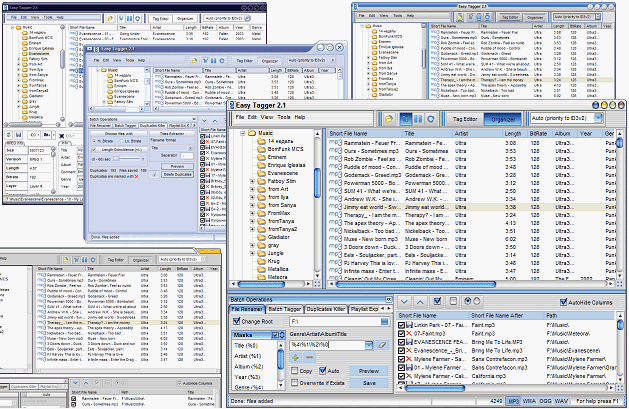Viewport: 629px width, 409px height.
Task: Click the open folder icon in front window toolbar
Action: point(389,119)
